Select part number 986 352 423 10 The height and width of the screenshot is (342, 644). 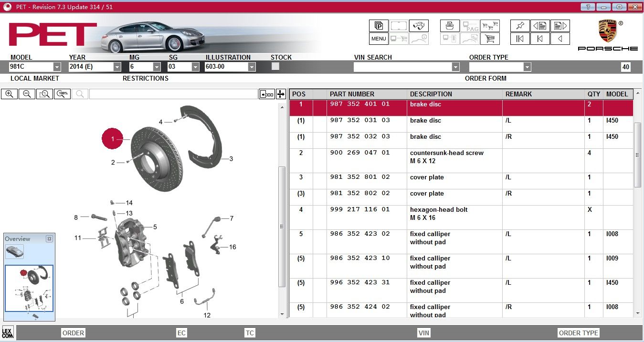pyautogui.click(x=360, y=258)
